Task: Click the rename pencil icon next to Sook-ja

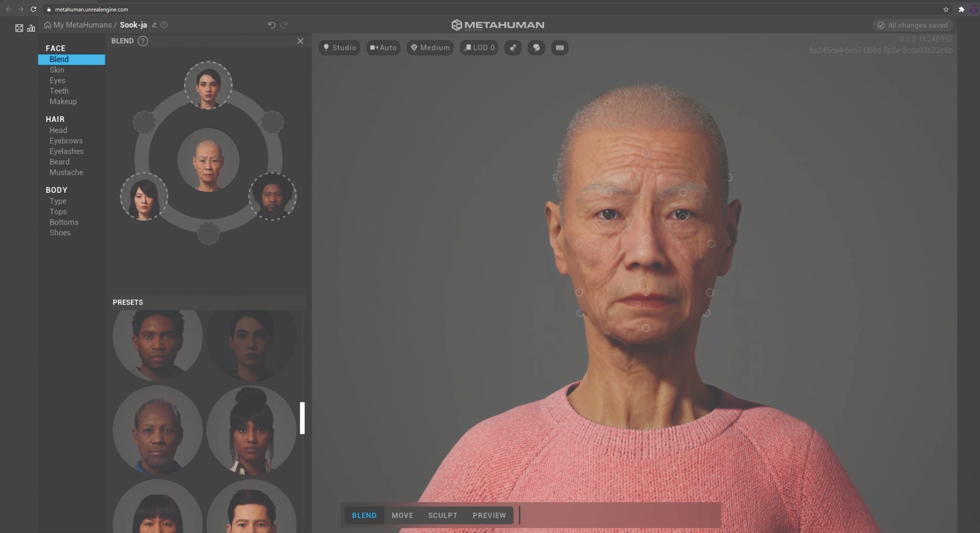Action: [154, 25]
